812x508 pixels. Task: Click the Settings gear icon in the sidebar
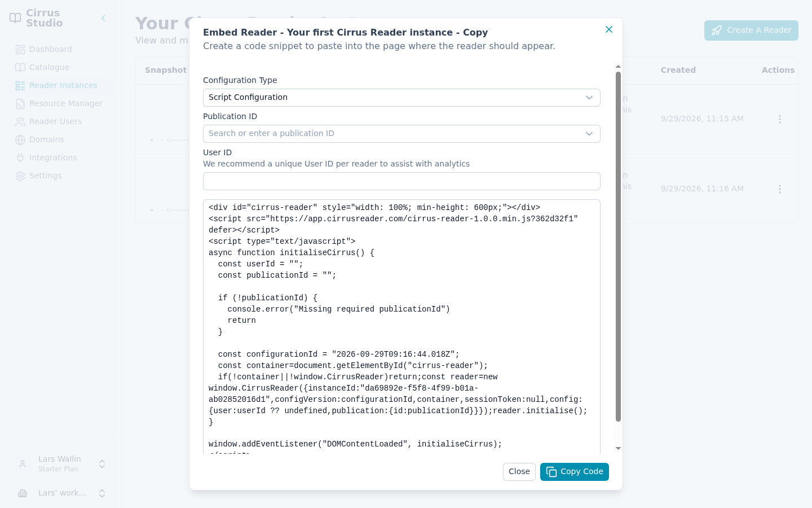(20, 176)
